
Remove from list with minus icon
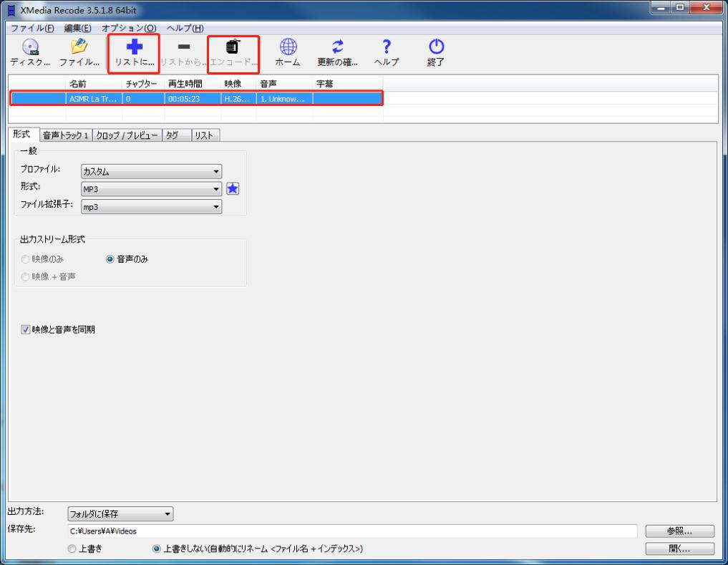184,54
